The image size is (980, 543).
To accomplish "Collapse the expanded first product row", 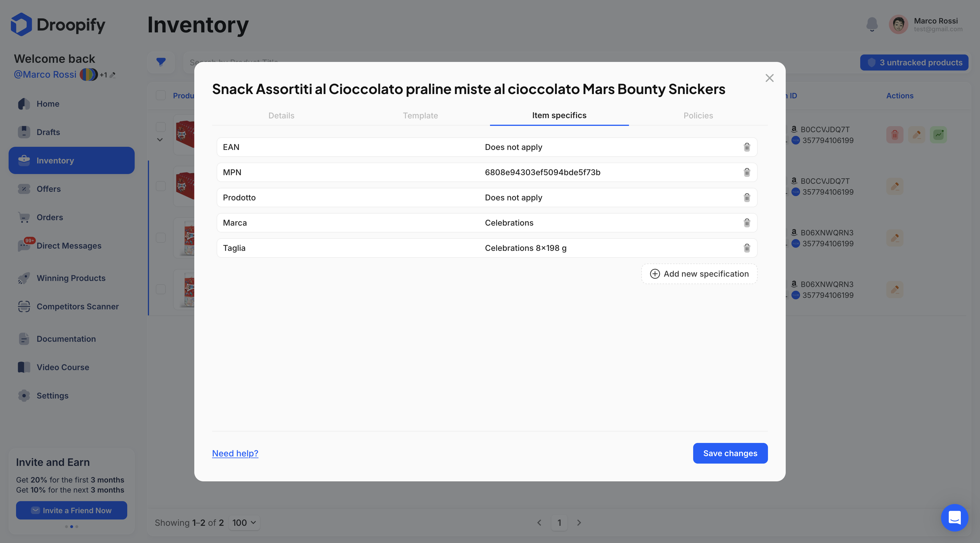I will (x=159, y=140).
